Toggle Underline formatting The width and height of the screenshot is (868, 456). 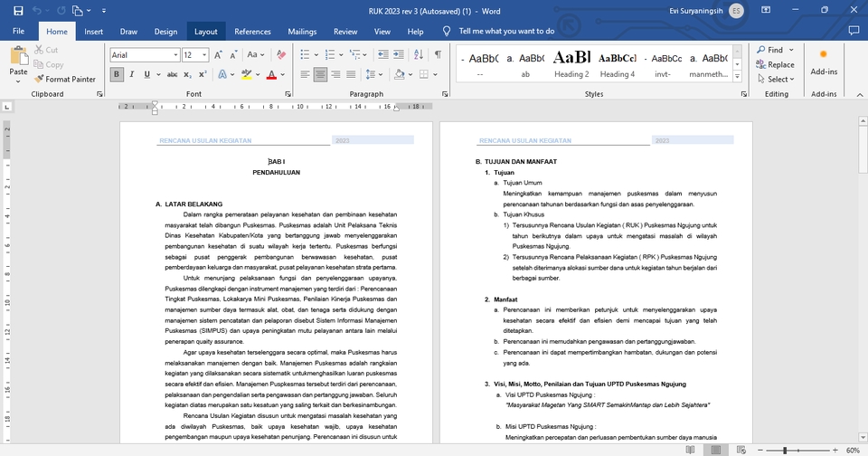coord(146,74)
